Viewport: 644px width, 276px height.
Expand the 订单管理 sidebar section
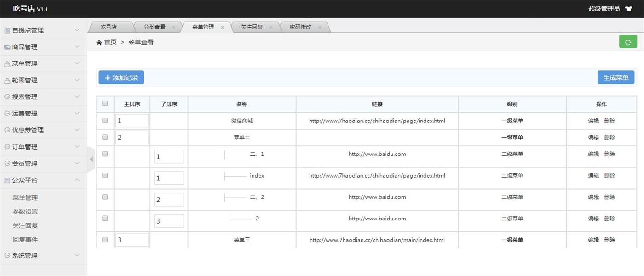(x=43, y=147)
